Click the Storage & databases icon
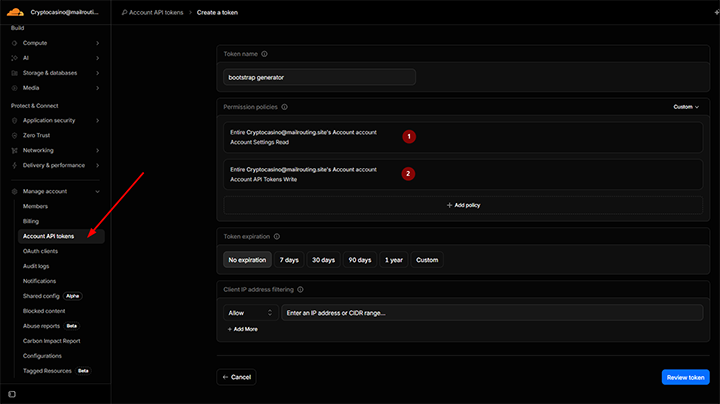The height and width of the screenshot is (404, 720). click(x=14, y=73)
